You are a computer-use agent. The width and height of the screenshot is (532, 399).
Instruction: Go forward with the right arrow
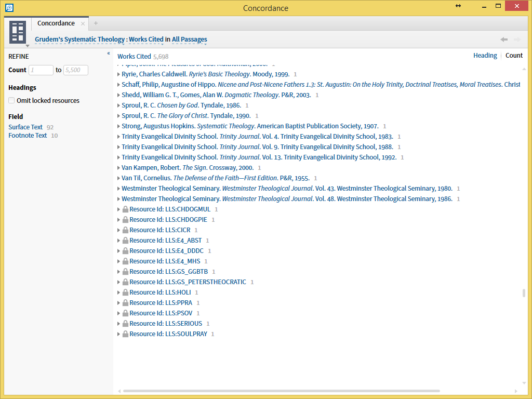517,39
